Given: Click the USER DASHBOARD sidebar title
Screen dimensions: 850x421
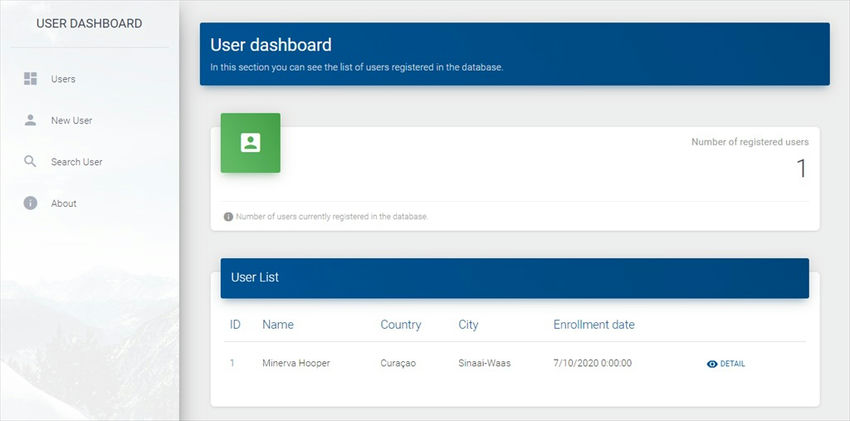Looking at the screenshot, I should click(89, 23).
